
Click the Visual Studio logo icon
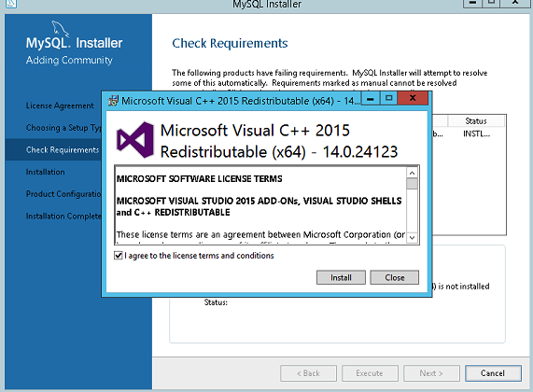135,140
